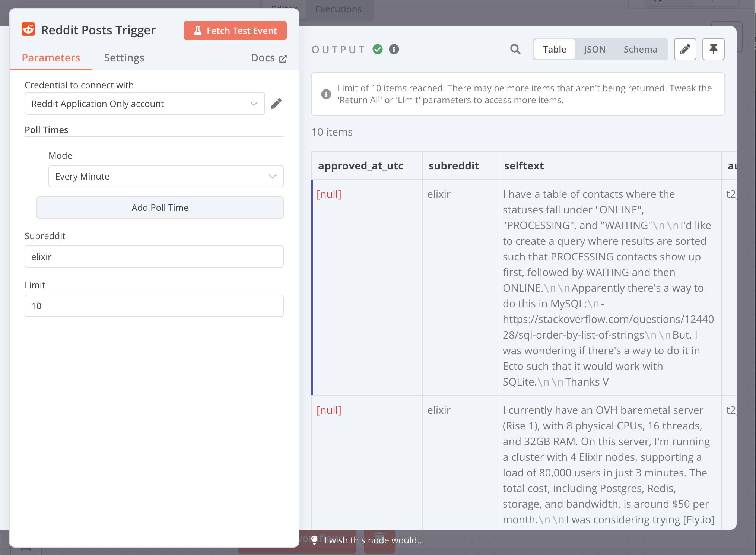Viewport: 756px width, 555px height.
Task: Click the lightbulb icon near the feedback text
Action: tap(314, 540)
